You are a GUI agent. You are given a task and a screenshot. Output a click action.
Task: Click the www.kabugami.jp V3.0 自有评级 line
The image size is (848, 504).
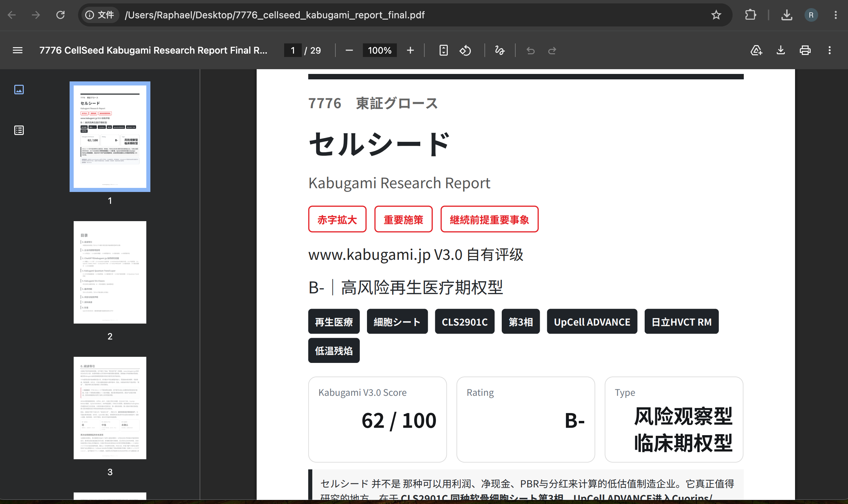(416, 254)
